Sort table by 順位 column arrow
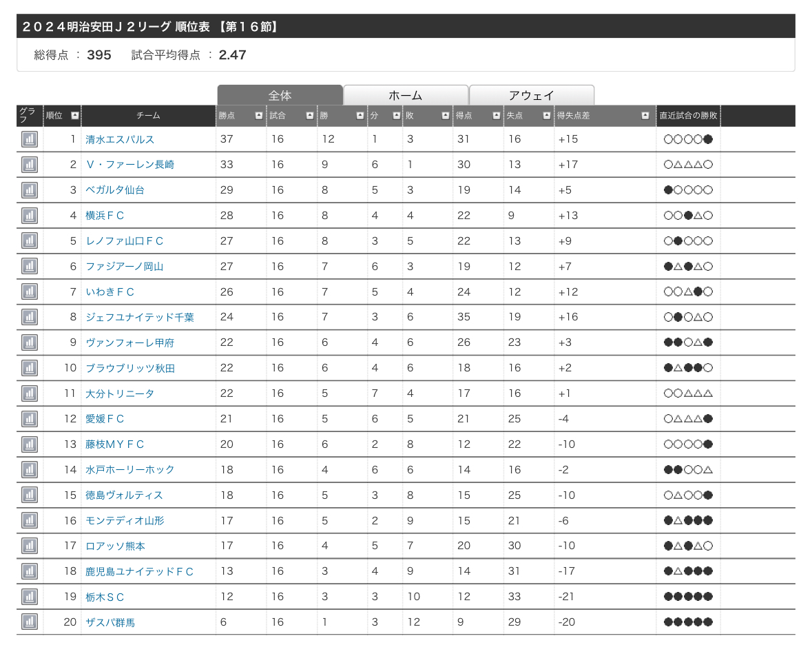Image resolution: width=812 pixels, height=645 pixels. coord(75,116)
